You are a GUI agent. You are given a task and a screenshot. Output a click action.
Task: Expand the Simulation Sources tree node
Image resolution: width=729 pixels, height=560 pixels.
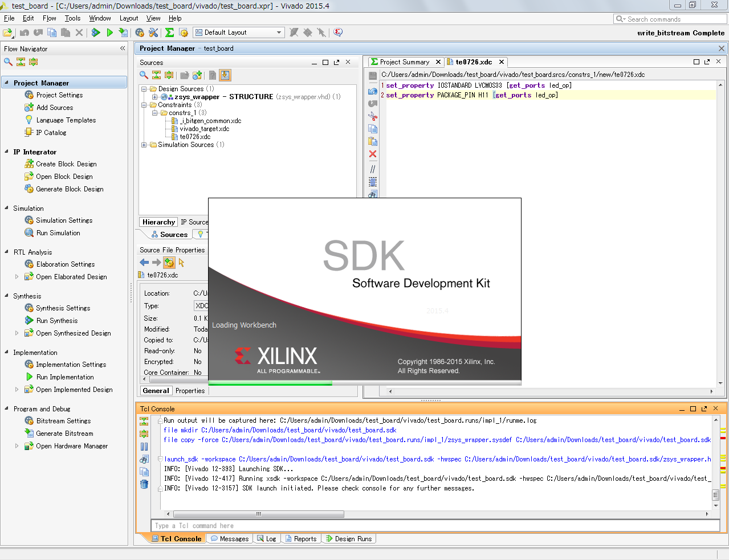point(144,145)
